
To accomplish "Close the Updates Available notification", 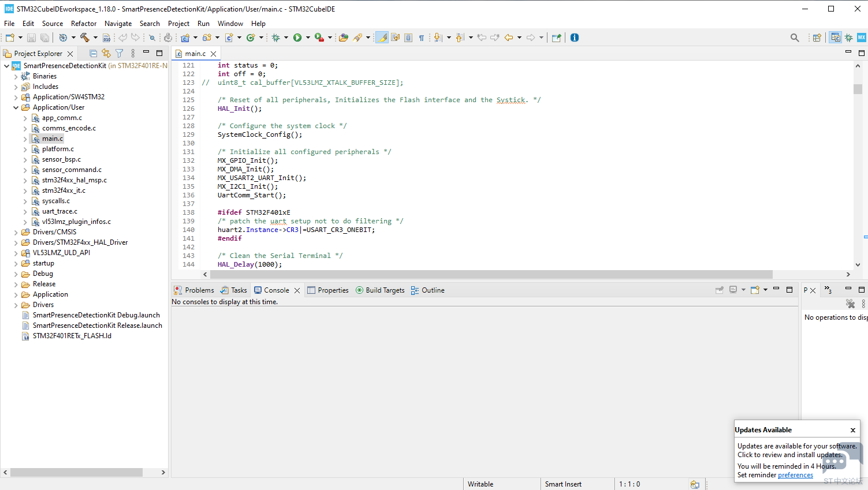I will (852, 430).
